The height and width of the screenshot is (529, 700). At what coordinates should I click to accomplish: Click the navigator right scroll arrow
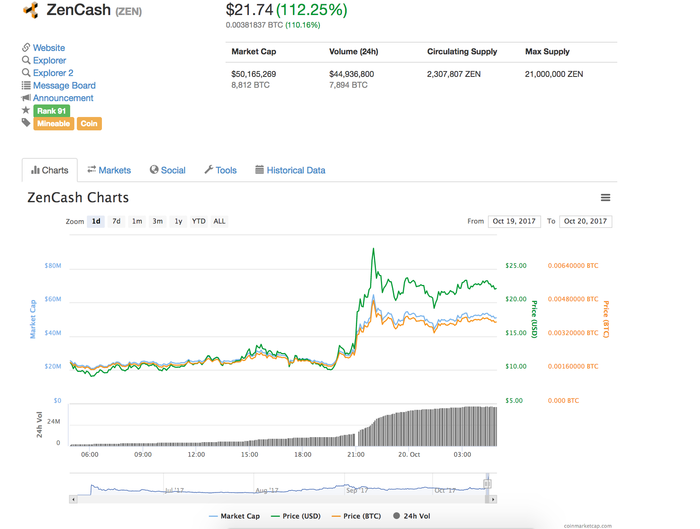click(x=493, y=499)
